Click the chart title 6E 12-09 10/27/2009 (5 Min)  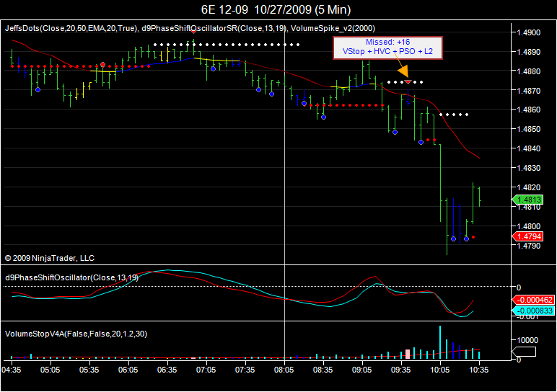pyautogui.click(x=276, y=9)
